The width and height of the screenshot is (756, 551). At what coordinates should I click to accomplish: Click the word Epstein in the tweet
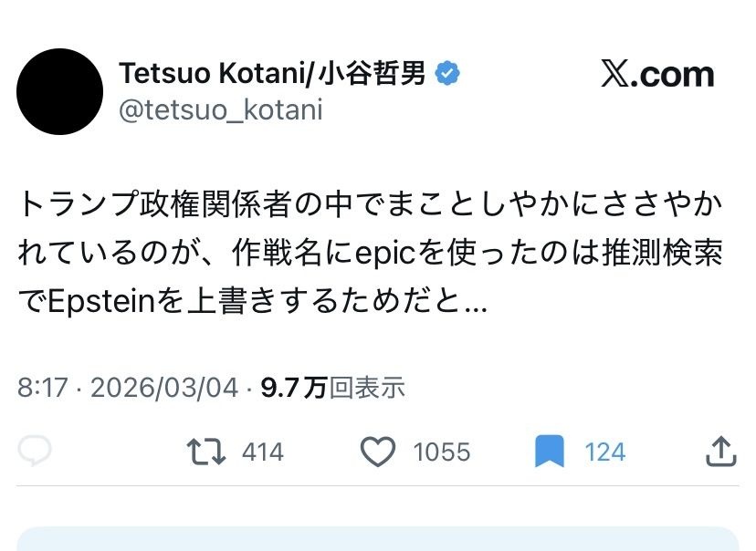point(102,303)
